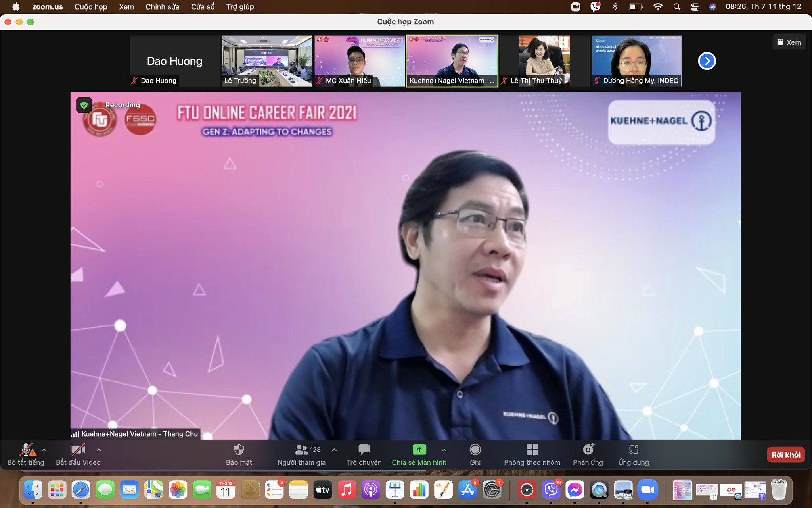Click Zoom status icon in menu bar
This screenshot has height=508, width=812.
coord(576,7)
